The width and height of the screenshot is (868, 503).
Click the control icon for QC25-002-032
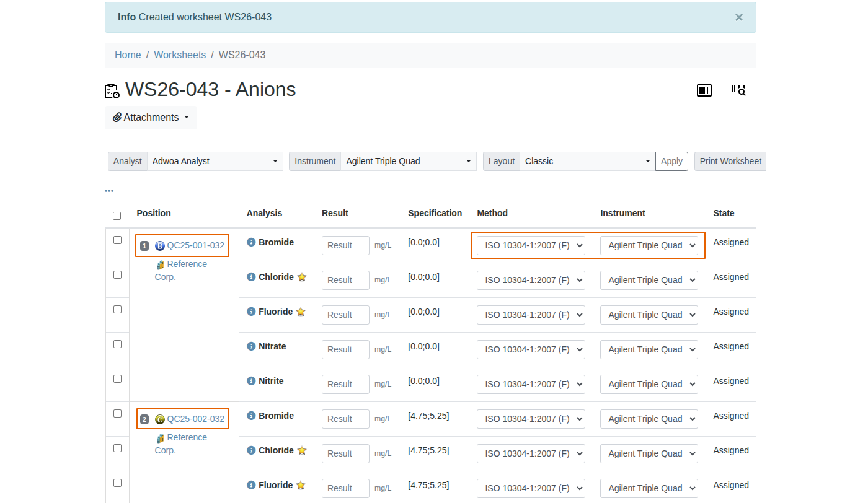(160, 419)
